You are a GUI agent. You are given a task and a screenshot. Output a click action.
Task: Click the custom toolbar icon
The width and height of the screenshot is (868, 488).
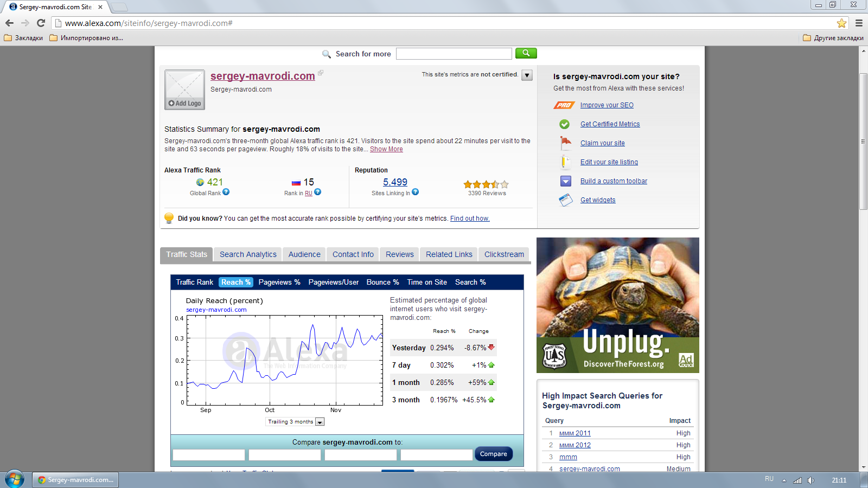565,181
